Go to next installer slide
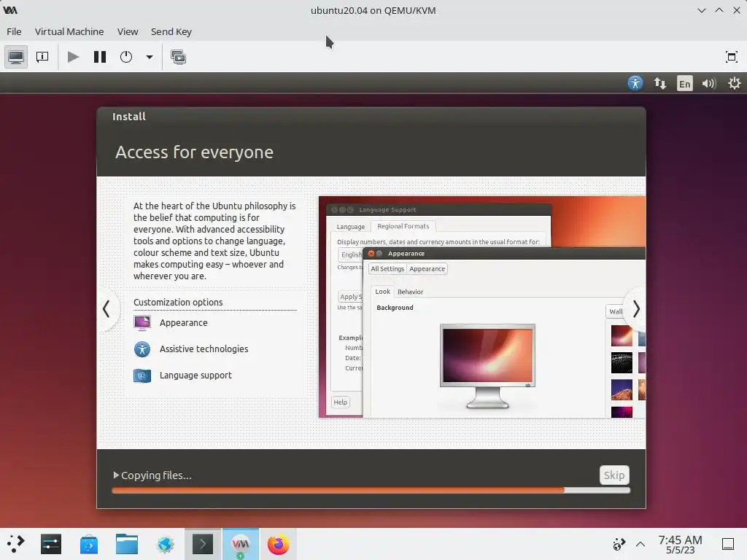The height and width of the screenshot is (560, 747). point(635,309)
